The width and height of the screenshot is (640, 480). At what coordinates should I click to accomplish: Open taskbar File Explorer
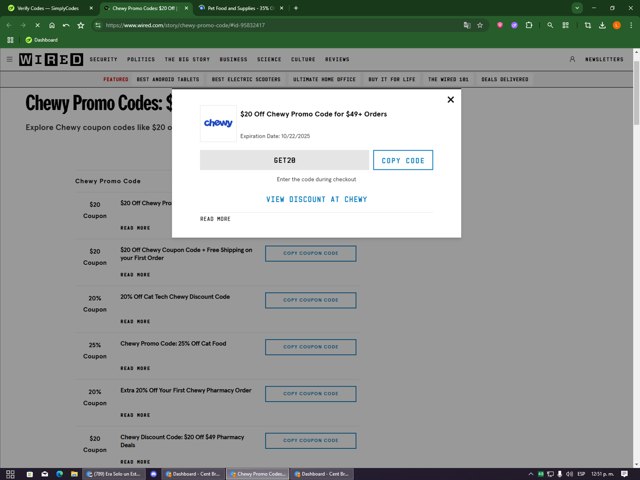[74, 474]
